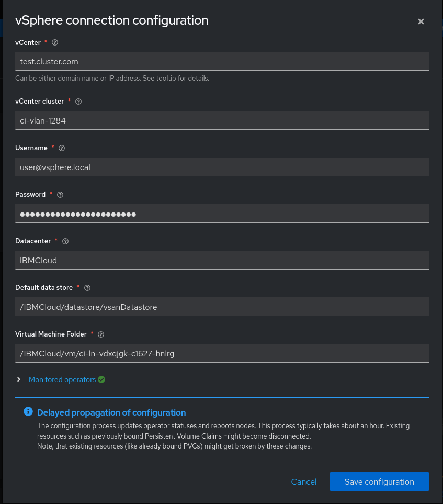The width and height of the screenshot is (443, 504).
Task: Show the Datacenter help tooltip icon
Action: [x=65, y=241]
